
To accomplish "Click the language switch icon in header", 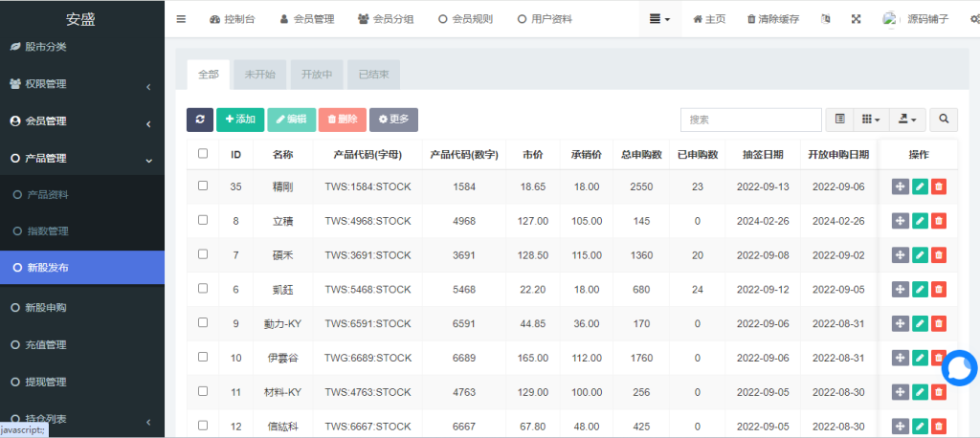I will point(826,19).
